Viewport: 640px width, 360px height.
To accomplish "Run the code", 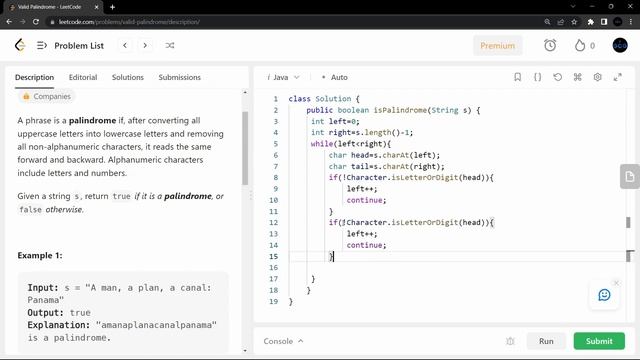I will (x=546, y=341).
